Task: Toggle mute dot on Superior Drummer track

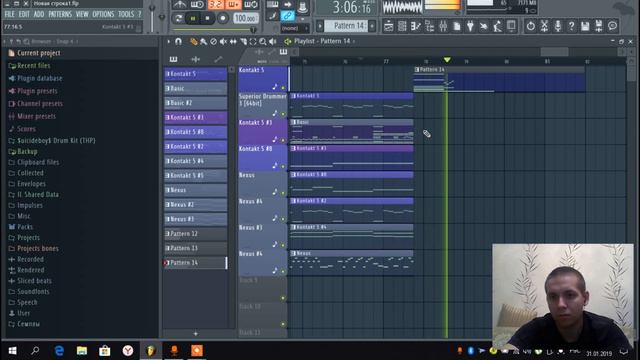Action: pyautogui.click(x=283, y=114)
